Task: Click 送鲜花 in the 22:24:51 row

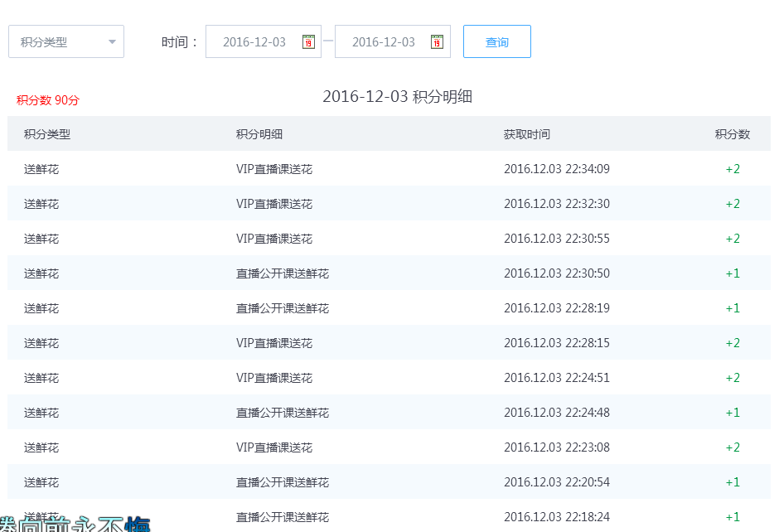Action: pos(41,378)
